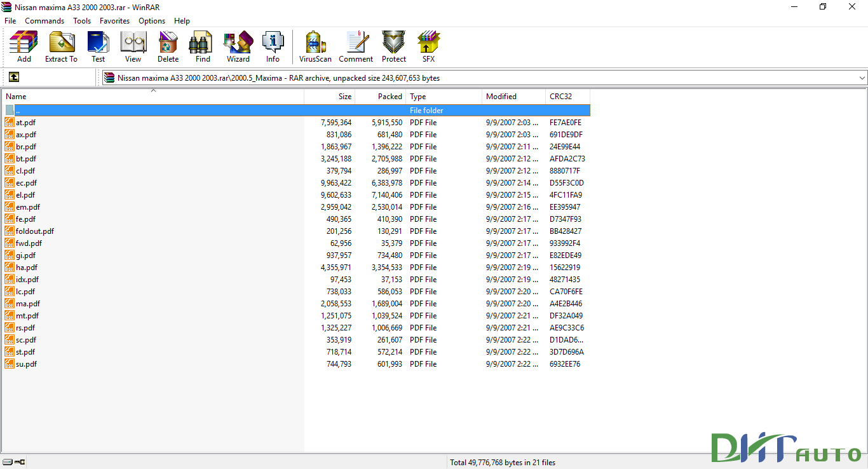Click the archive path address field

(485, 78)
